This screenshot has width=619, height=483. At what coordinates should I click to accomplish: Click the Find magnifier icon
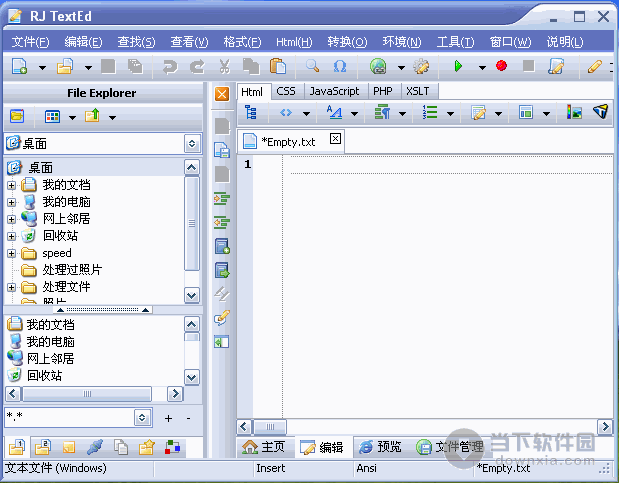click(312, 66)
